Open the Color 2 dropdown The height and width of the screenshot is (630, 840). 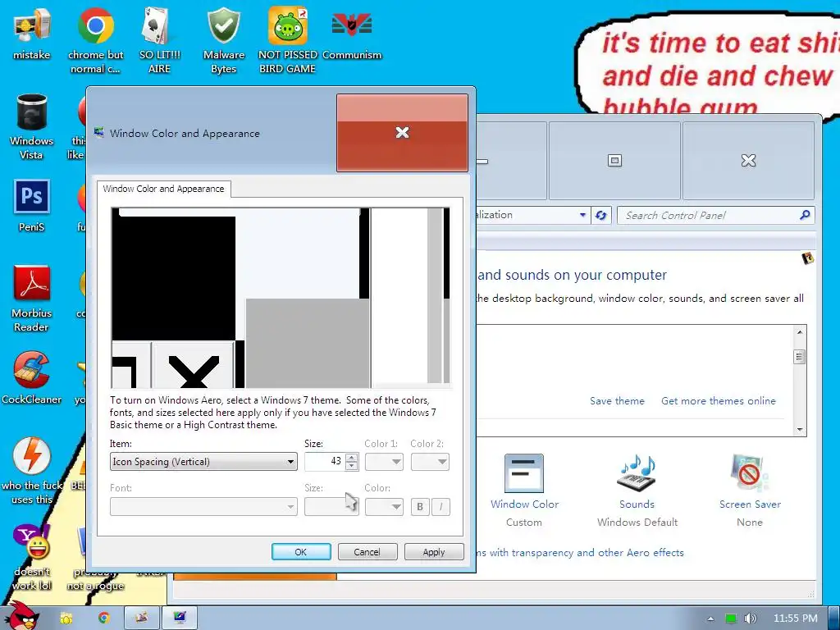pos(430,462)
